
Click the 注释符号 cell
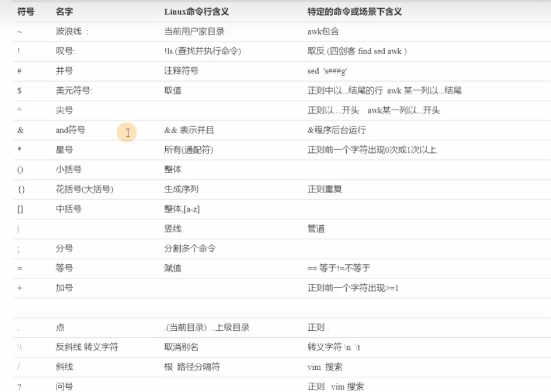click(181, 71)
